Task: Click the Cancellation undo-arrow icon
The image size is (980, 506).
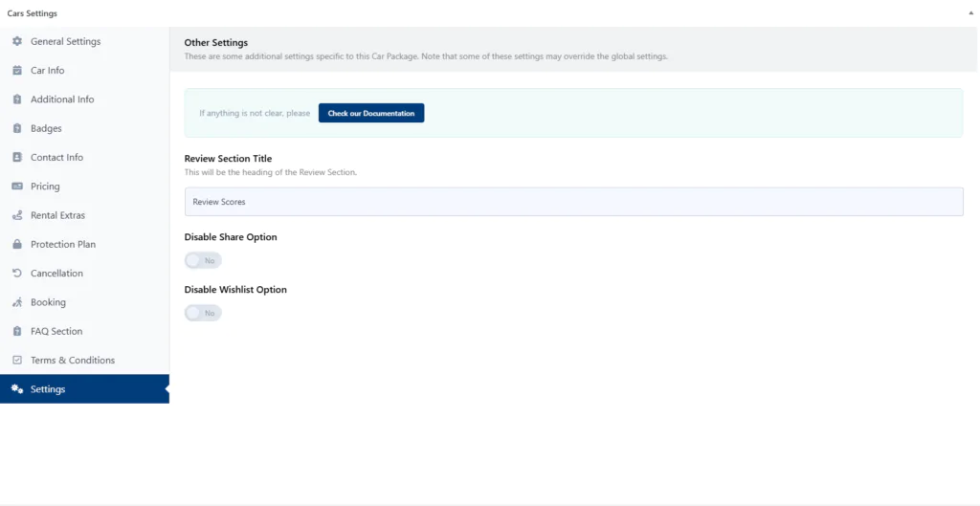Action: tap(17, 273)
